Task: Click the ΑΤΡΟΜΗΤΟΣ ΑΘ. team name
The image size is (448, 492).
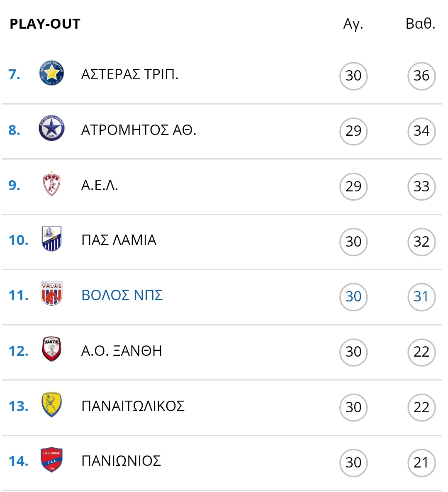Action: click(x=139, y=130)
